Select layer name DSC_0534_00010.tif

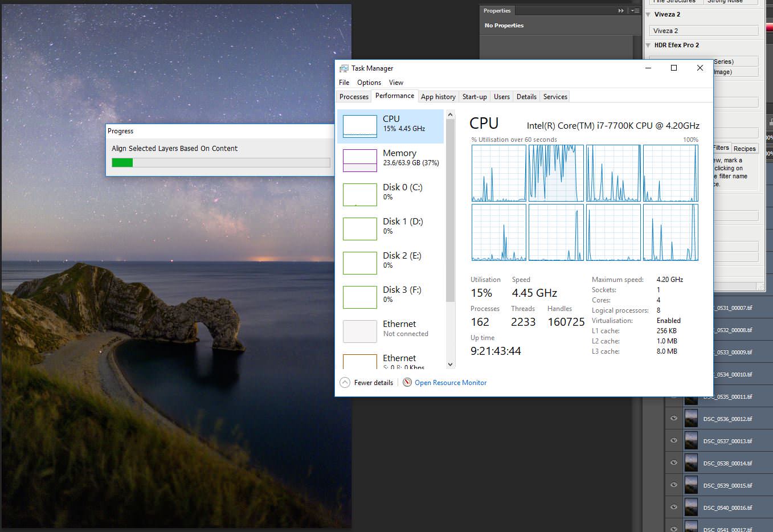tap(733, 375)
